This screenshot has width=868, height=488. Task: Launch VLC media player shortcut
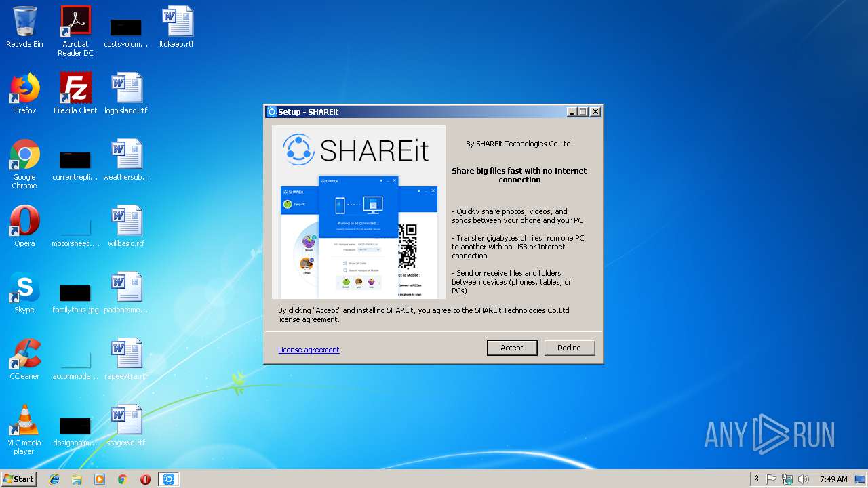(24, 430)
